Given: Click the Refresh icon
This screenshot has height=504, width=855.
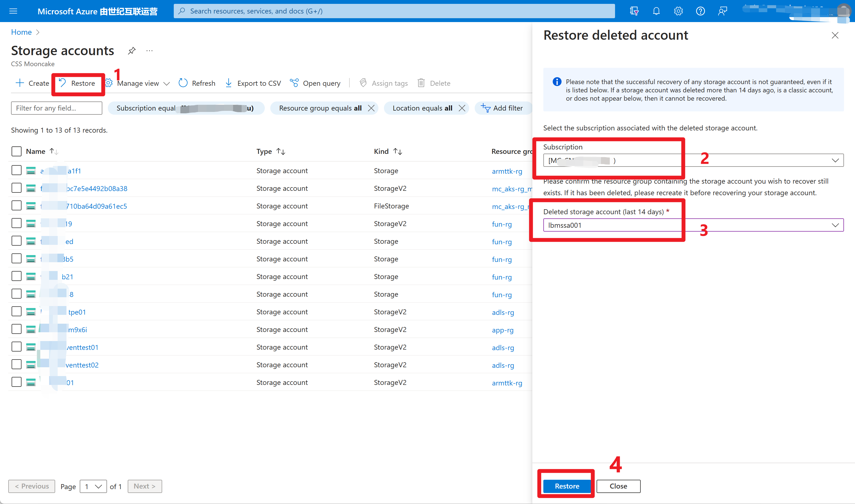Looking at the screenshot, I should [184, 83].
